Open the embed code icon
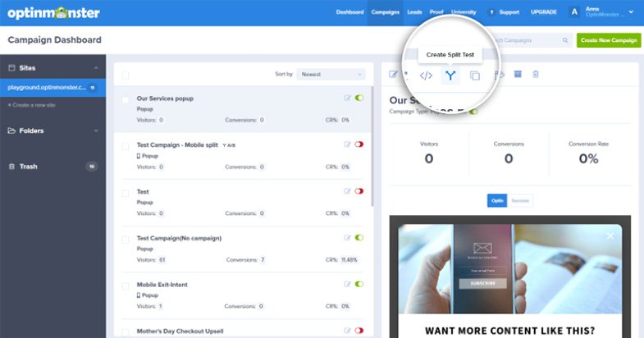 (x=426, y=75)
